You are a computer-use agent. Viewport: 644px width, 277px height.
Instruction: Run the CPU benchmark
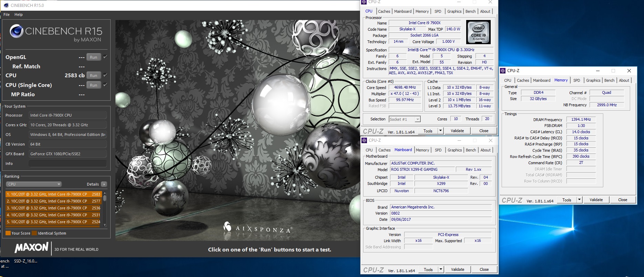pos(94,76)
